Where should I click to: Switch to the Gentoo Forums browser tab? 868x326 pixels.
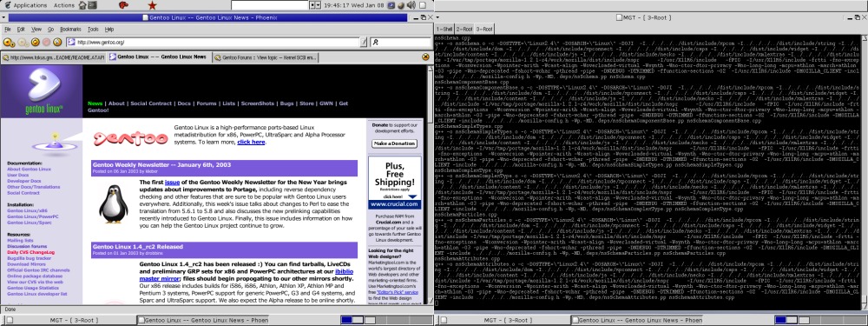tap(266, 57)
